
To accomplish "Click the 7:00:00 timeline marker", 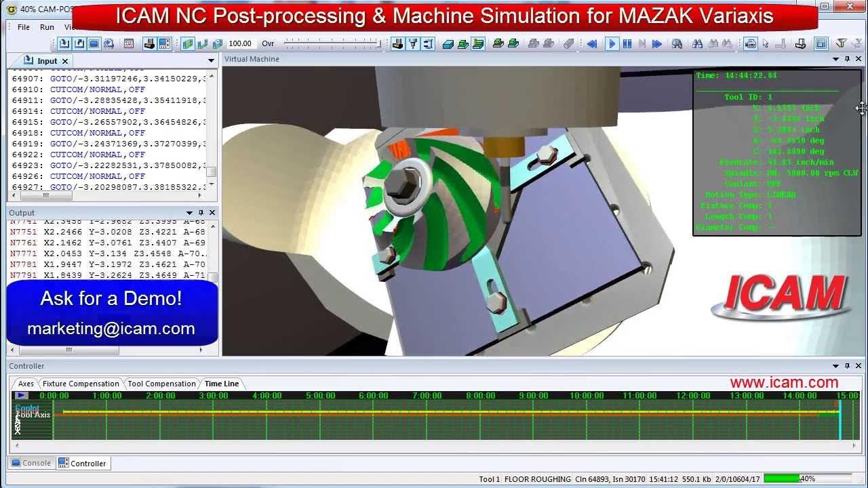I will pyautogui.click(x=427, y=395).
